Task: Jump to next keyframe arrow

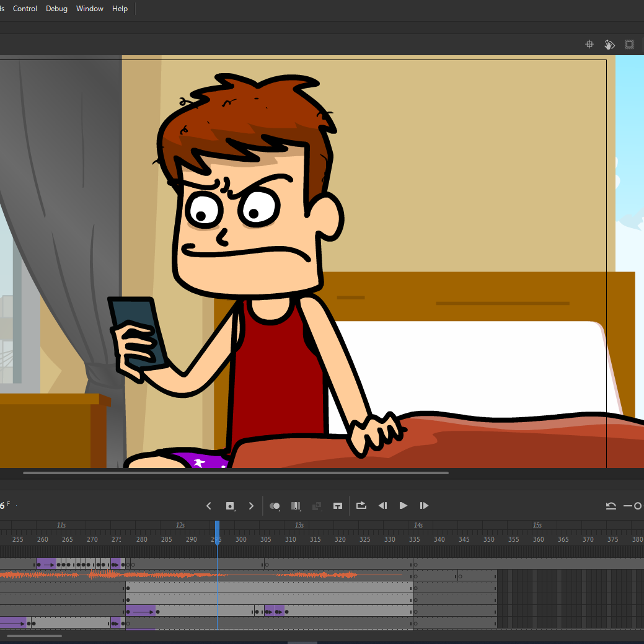Action: [251, 506]
